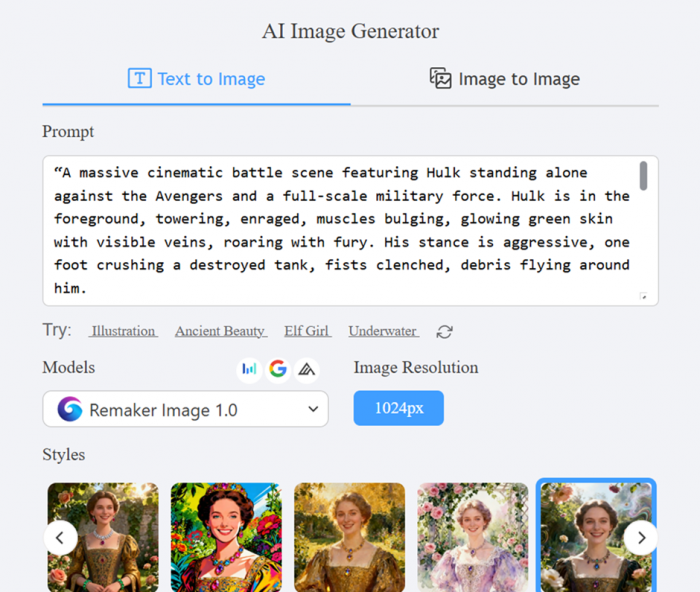
Task: Click the dark triangle model icon
Action: tap(306, 369)
